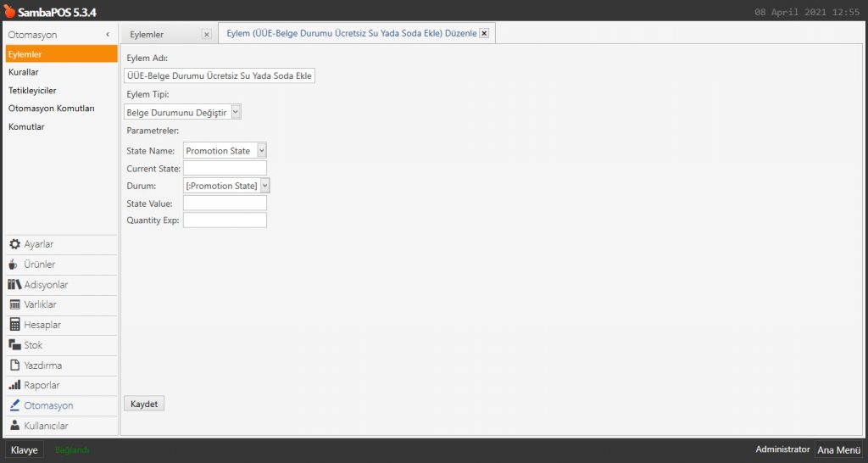Open Ürünler via its cup icon

[x=14, y=265]
